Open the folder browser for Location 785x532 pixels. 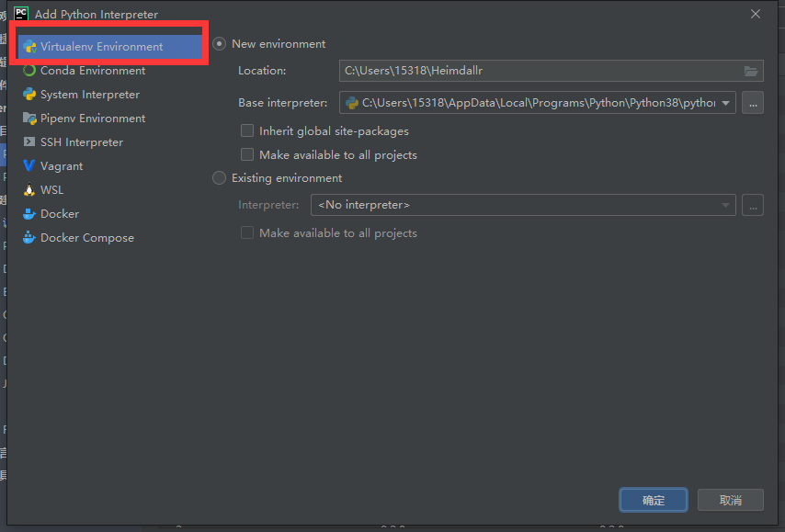coord(751,70)
